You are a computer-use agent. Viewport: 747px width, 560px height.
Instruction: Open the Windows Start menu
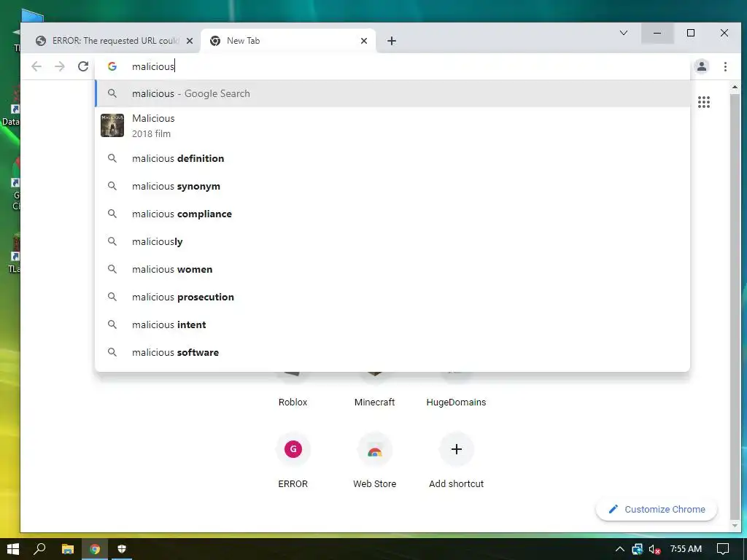[x=13, y=549]
